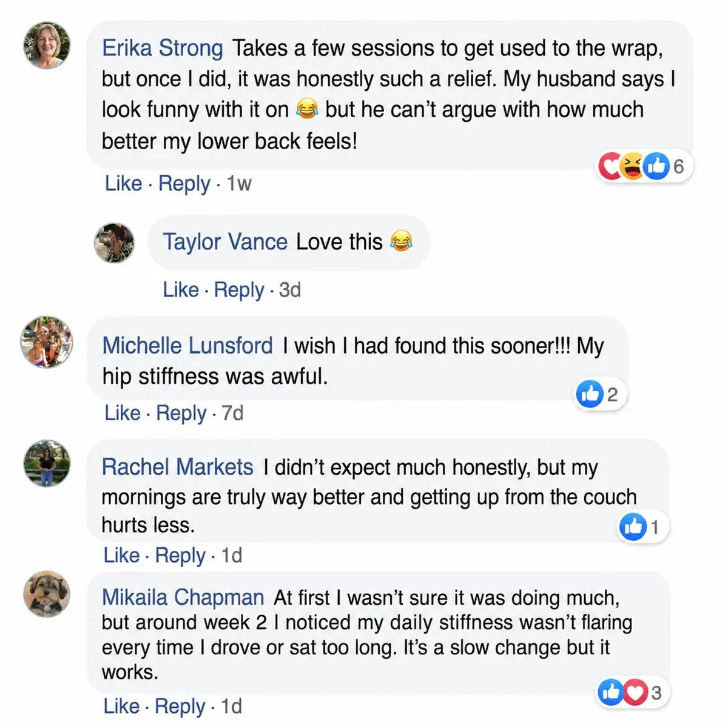Open Michelle Lunsford's profile photo
Image resolution: width=728 pixels, height=728 pixels.
[47, 342]
